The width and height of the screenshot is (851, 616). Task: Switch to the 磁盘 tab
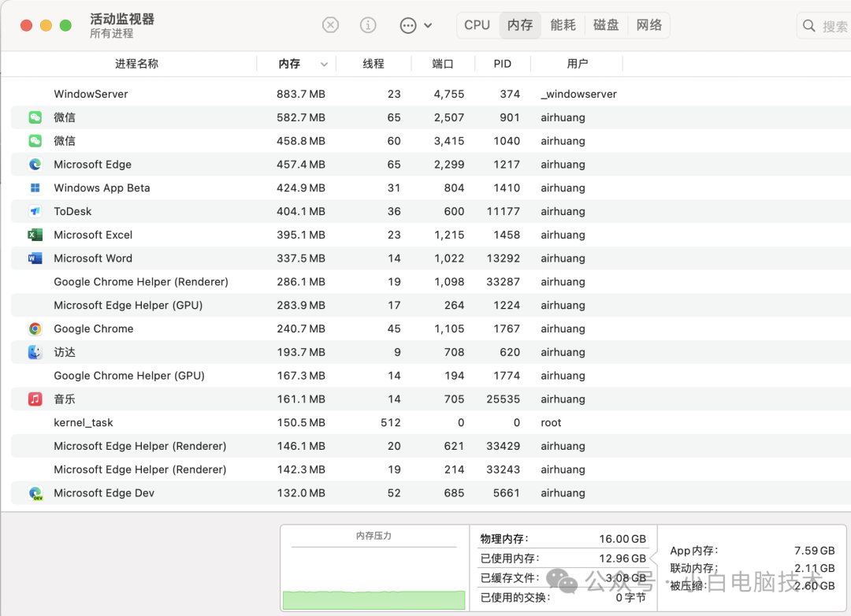point(606,25)
